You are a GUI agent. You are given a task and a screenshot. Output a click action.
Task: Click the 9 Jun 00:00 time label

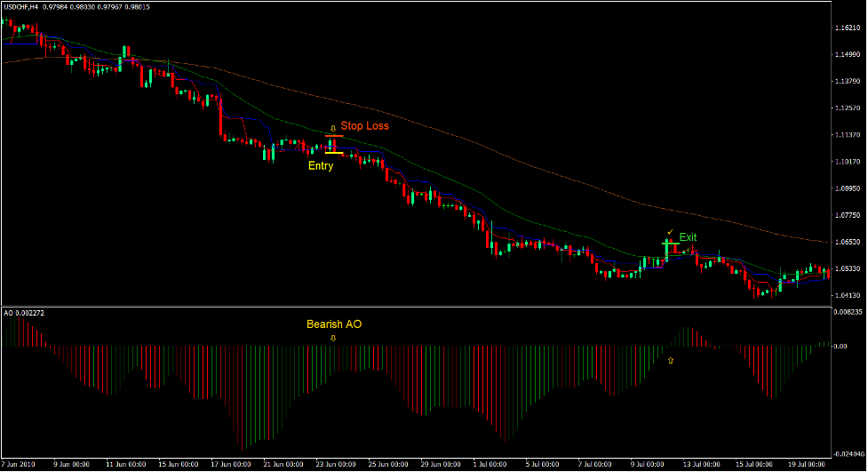click(x=72, y=464)
